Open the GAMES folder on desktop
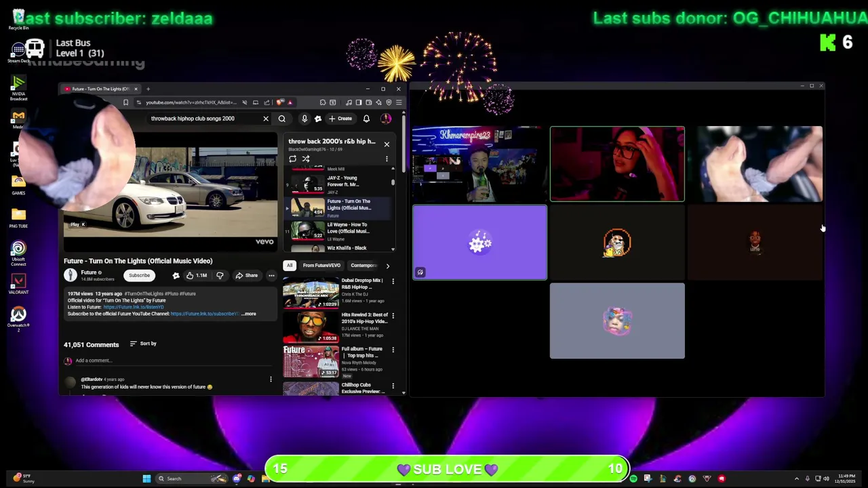868x488 pixels. click(x=18, y=185)
